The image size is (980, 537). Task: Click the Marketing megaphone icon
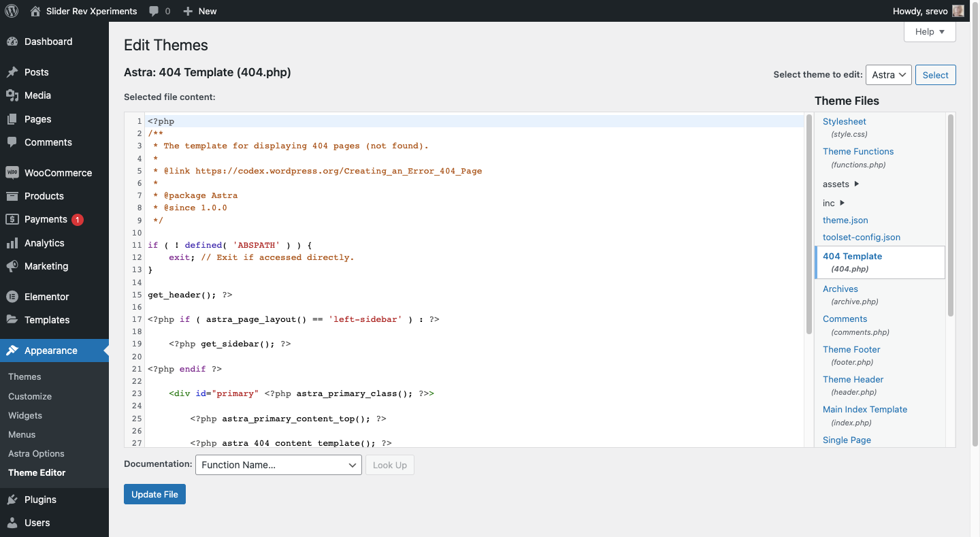pos(12,266)
